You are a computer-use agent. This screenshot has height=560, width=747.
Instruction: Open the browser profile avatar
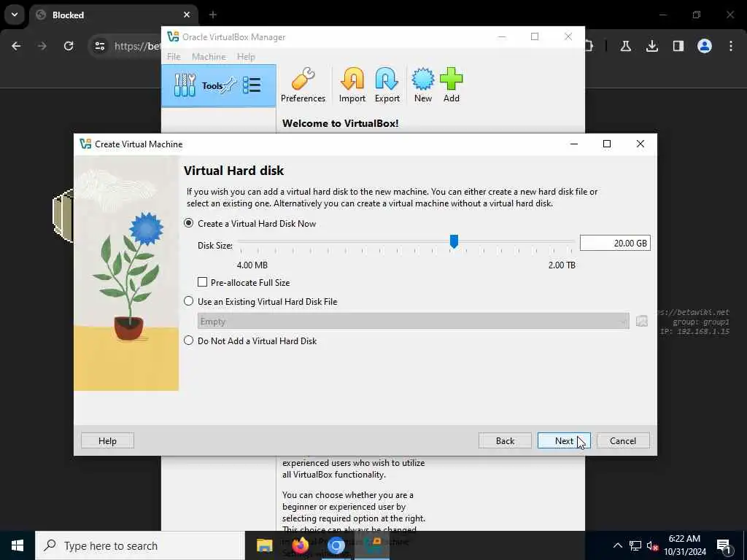click(704, 46)
